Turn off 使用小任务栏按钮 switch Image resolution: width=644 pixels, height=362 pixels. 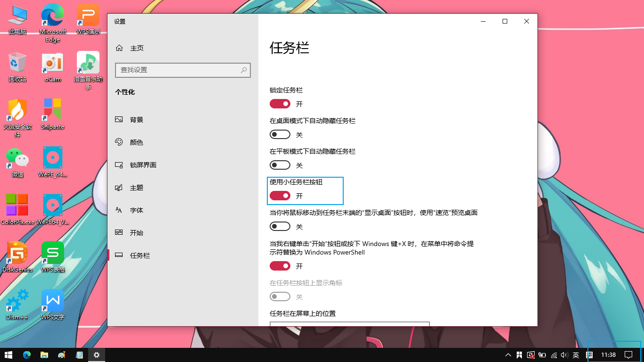pos(280,196)
